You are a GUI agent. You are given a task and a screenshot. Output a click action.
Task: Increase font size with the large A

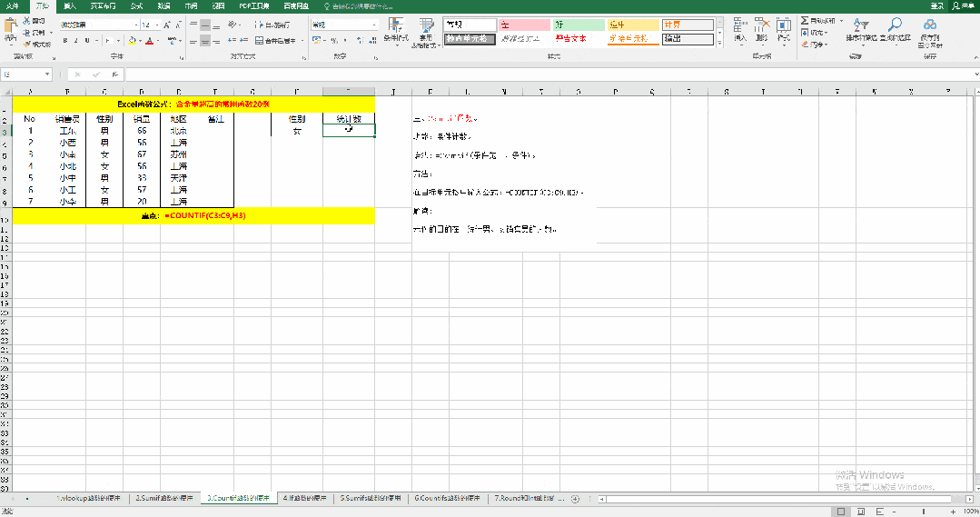click(x=167, y=25)
